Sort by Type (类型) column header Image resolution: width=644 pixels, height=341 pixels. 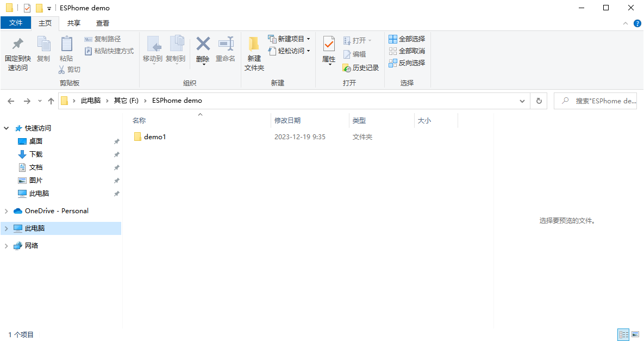coord(359,121)
